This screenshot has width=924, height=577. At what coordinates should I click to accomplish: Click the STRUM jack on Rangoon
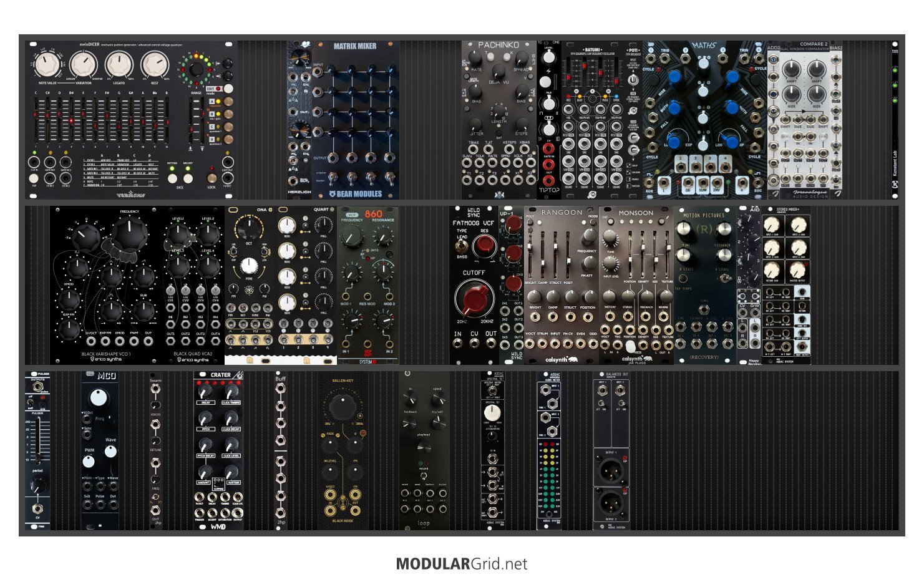pyautogui.click(x=542, y=343)
